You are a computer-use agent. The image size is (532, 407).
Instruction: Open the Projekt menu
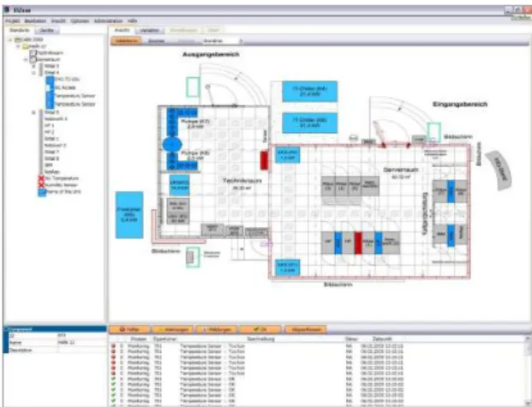pyautogui.click(x=13, y=21)
